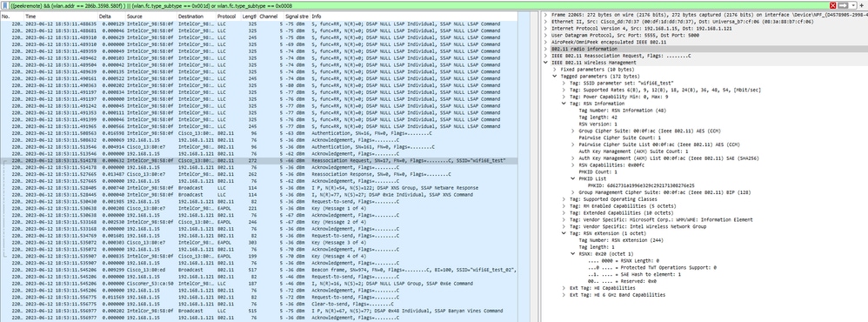Select the SSAP Banyan Vines Command packet row
868x322 pixels.
click(259, 312)
